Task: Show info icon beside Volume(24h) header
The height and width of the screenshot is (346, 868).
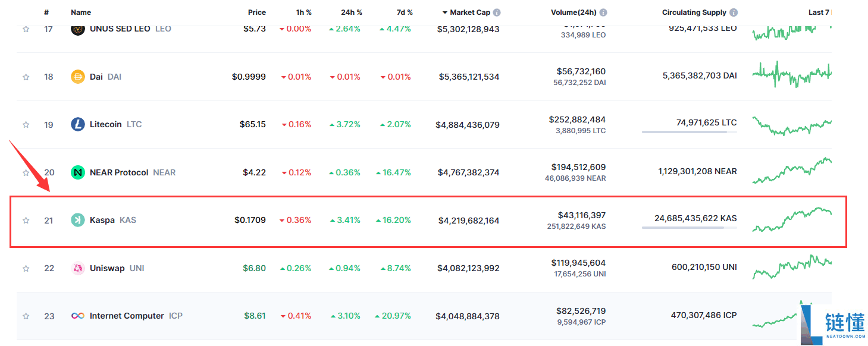Action: pos(603,12)
